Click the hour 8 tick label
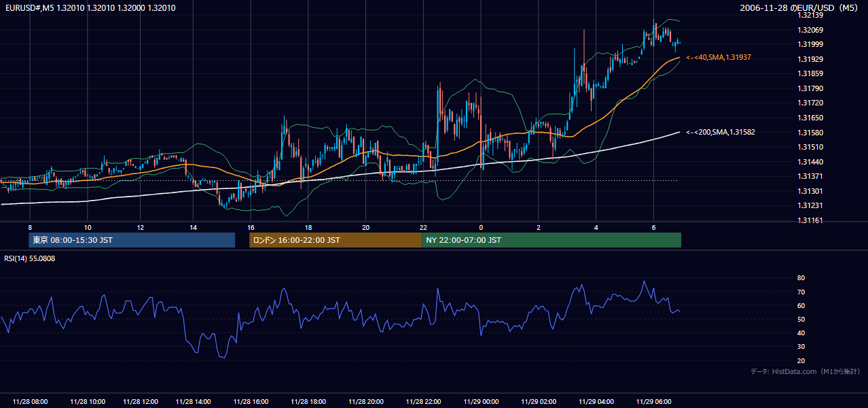Screen dimensions: 868x408 tap(30, 227)
